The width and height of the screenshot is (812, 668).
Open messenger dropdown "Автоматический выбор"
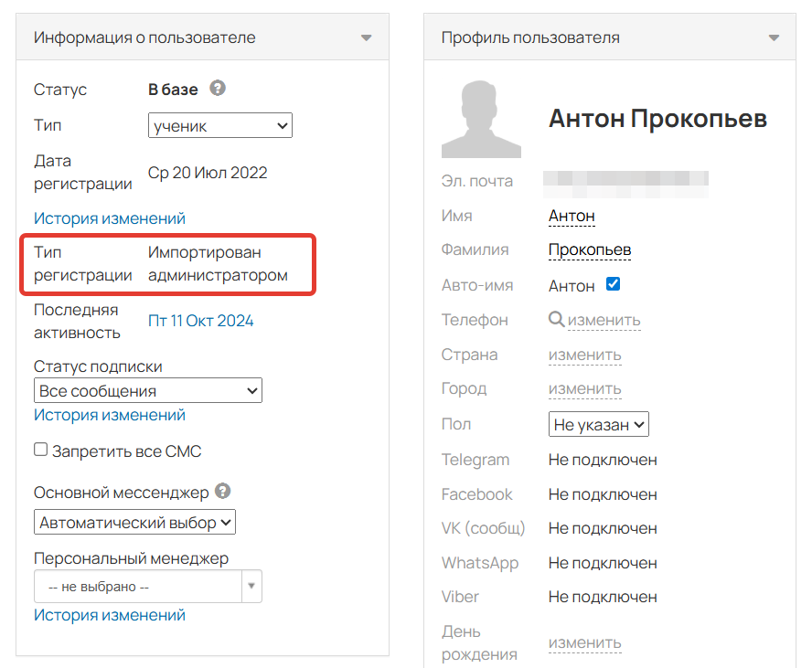click(x=134, y=522)
